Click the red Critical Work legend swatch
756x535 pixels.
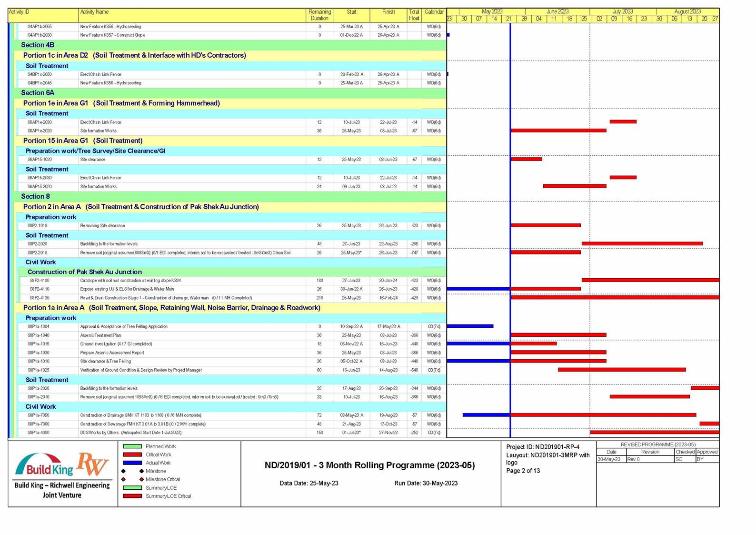click(132, 454)
